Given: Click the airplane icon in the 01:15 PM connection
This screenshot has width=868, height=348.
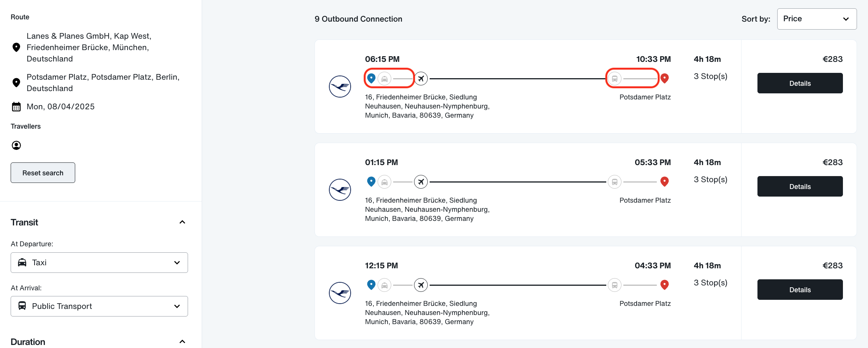Looking at the screenshot, I should click(421, 182).
